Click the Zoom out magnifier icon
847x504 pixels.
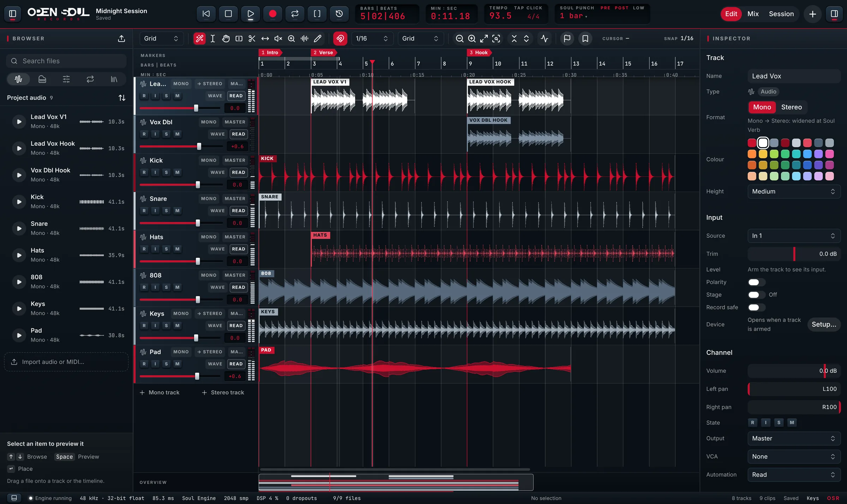pyautogui.click(x=459, y=38)
